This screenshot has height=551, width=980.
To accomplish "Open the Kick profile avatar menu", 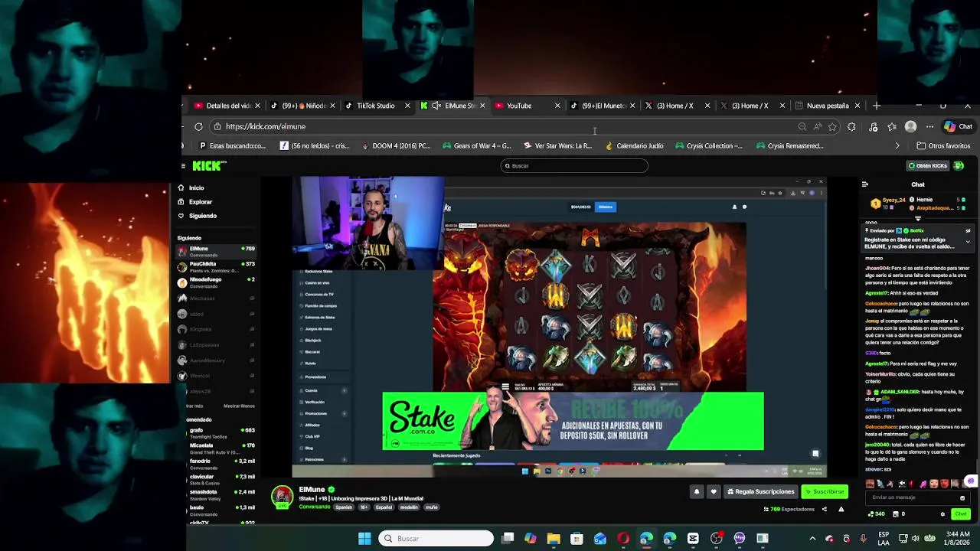I will pos(959,165).
